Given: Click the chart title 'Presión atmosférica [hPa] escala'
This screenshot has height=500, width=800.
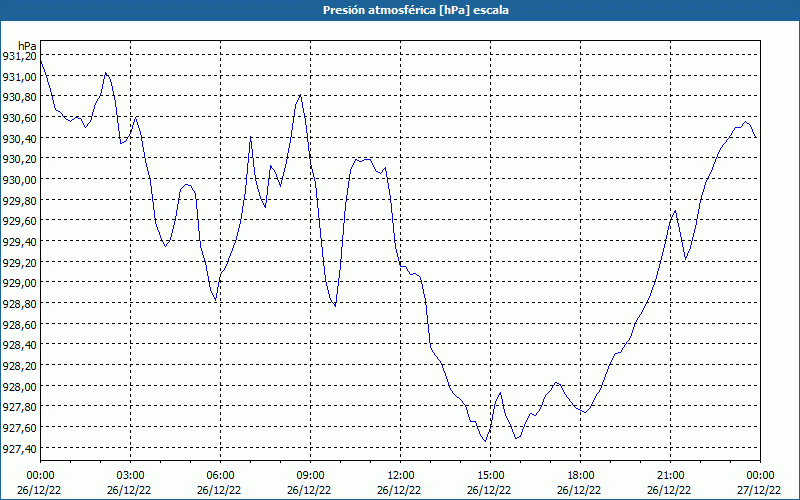Looking at the screenshot, I should point(416,10).
